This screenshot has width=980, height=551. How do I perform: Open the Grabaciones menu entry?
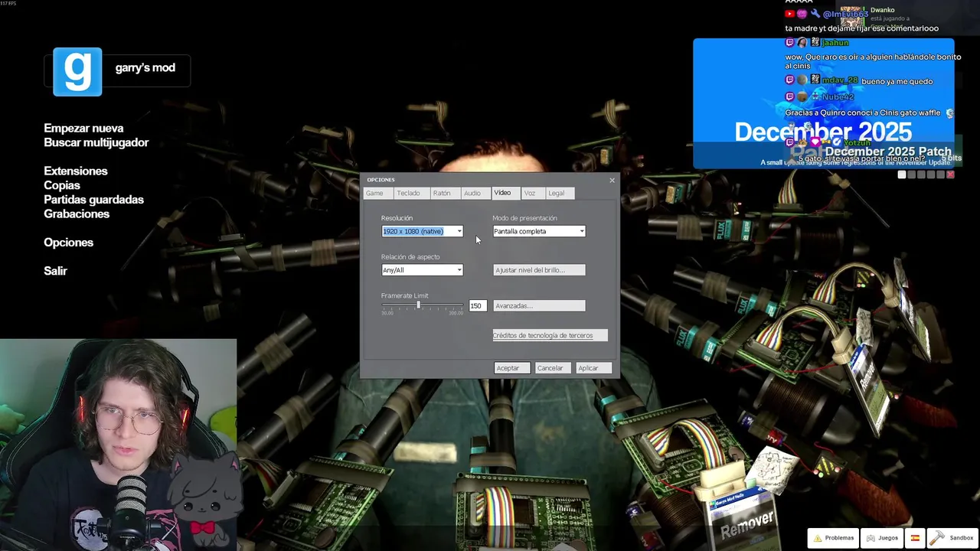77,214
